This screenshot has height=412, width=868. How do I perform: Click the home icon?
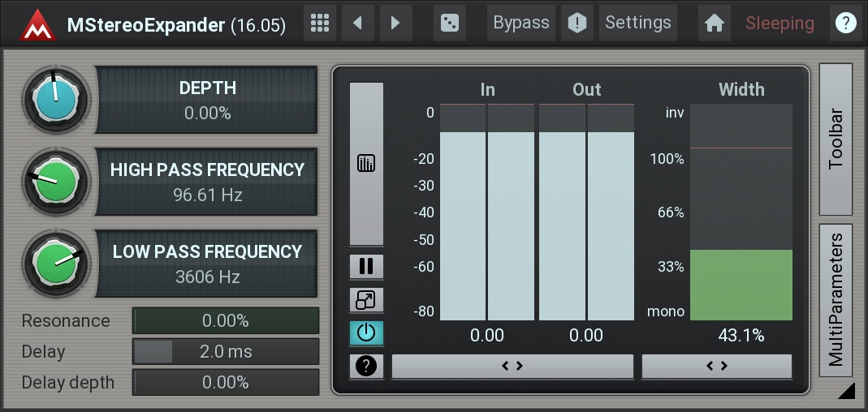[x=714, y=23]
